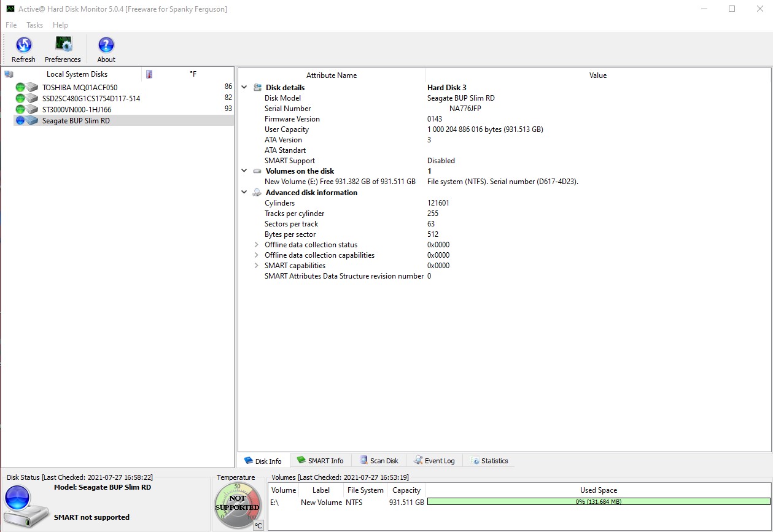The width and height of the screenshot is (773, 532).
Task: Click the °C temperature unit button
Action: click(258, 525)
